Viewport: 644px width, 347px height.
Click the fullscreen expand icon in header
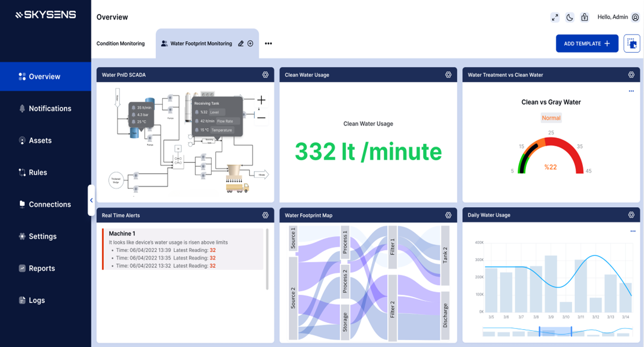pos(555,18)
